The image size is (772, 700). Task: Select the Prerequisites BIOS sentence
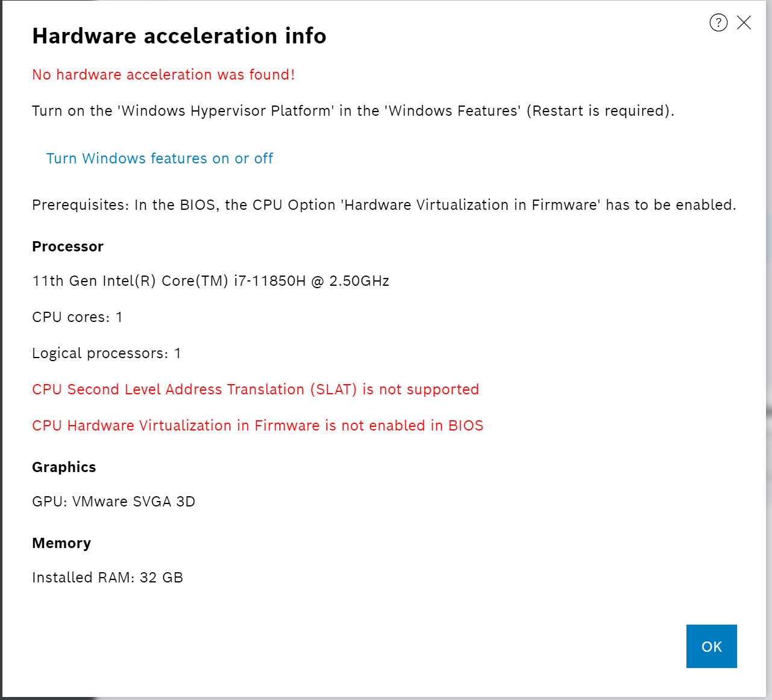[384, 205]
